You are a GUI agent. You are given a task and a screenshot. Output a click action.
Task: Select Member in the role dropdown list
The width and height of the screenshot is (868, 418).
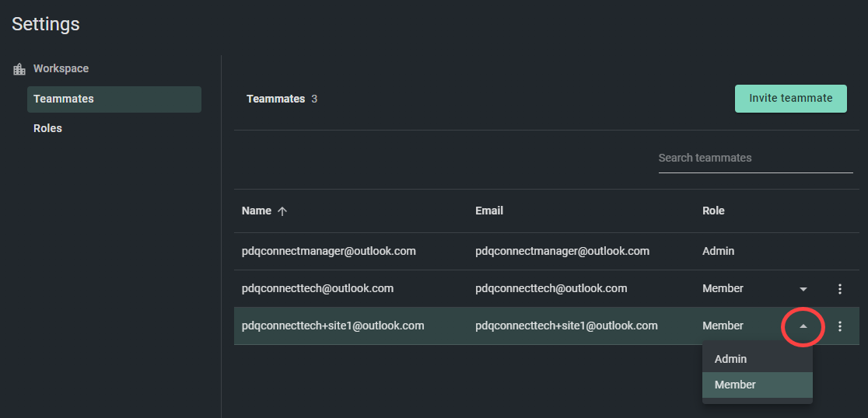pyautogui.click(x=758, y=385)
